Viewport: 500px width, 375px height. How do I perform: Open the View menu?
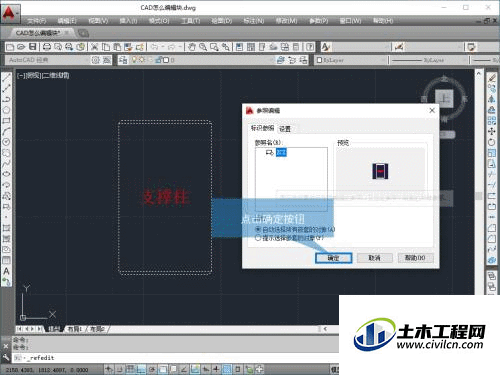pyautogui.click(x=98, y=21)
